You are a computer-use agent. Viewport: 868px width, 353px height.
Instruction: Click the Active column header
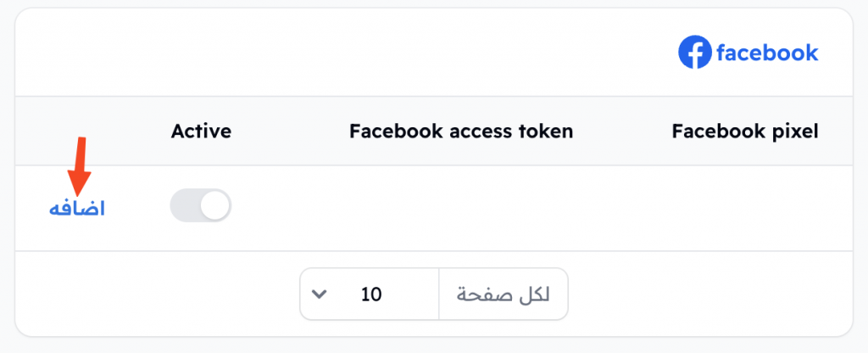click(201, 132)
